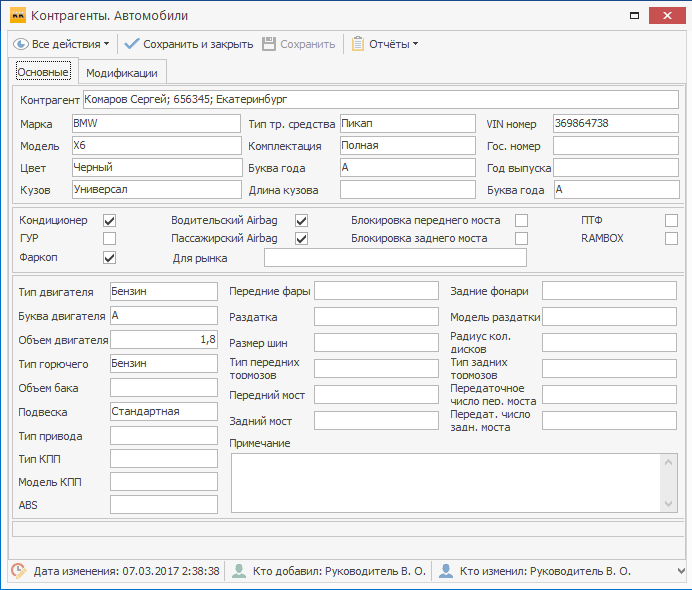
Task: Click the Сохранить button
Action: coord(299,44)
